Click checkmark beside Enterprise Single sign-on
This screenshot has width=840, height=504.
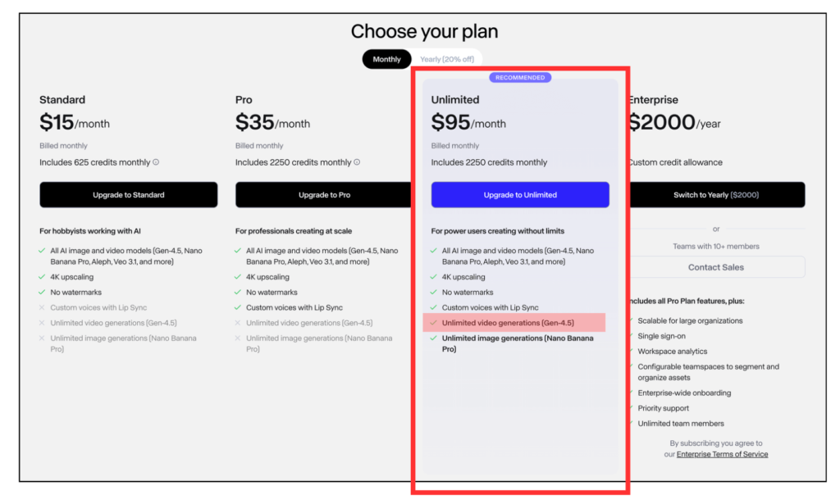[630, 336]
